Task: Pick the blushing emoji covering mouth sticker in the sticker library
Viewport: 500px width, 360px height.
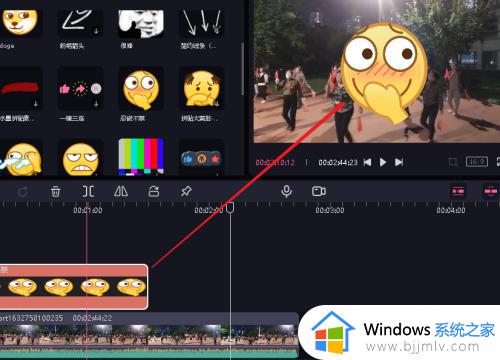Action: tap(141, 89)
